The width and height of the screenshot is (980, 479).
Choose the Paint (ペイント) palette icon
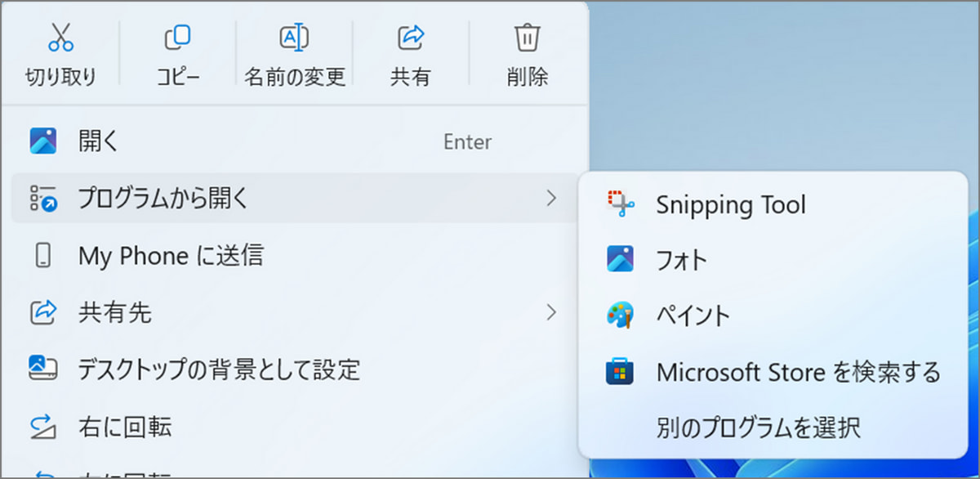pos(621,315)
